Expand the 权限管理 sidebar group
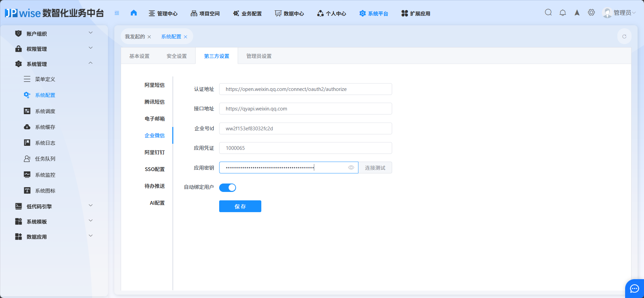Viewport: 644px width, 298px height. (x=90, y=48)
